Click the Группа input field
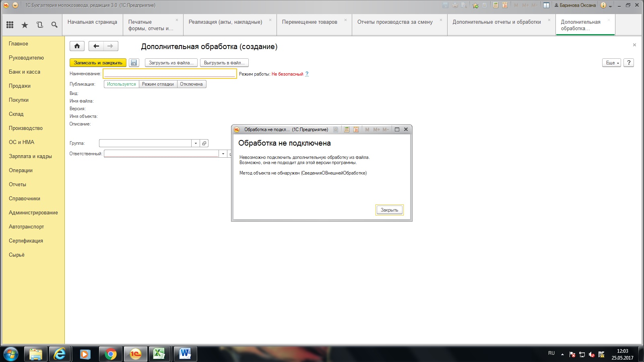 [145, 143]
